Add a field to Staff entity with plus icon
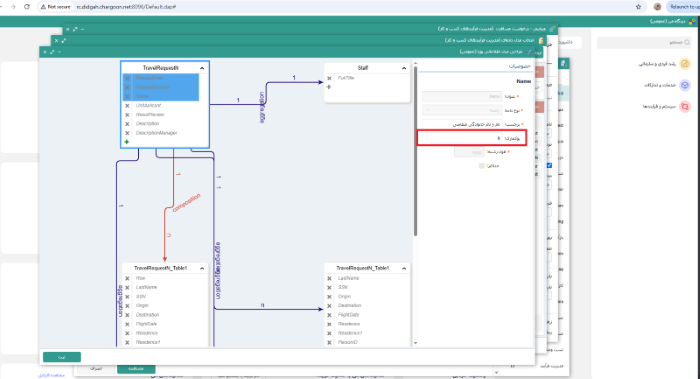The image size is (700, 379). pyautogui.click(x=329, y=87)
